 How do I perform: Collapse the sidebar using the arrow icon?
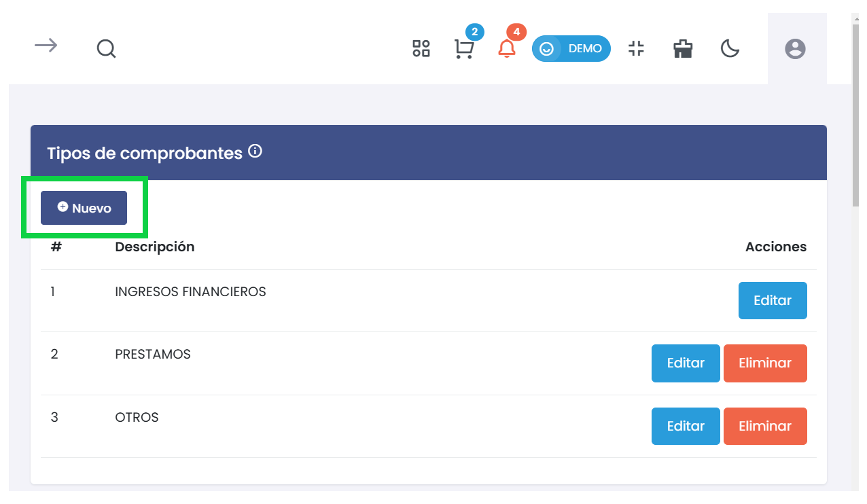coord(46,45)
